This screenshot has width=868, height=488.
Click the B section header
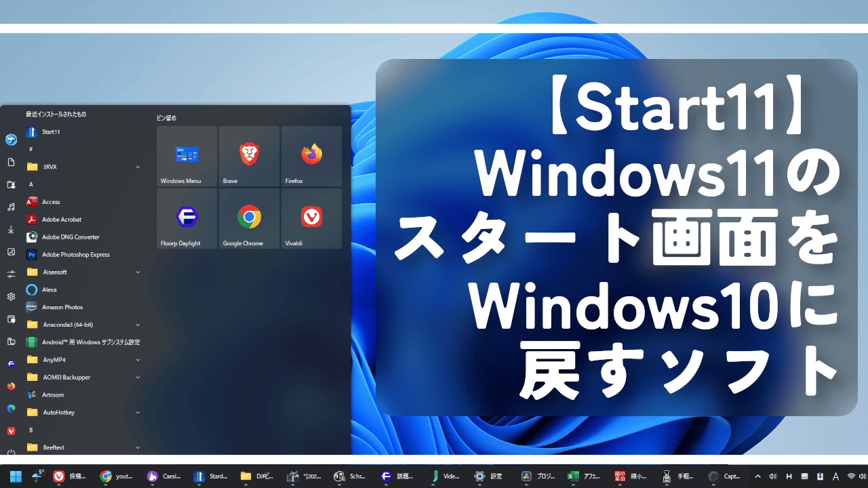click(x=31, y=430)
